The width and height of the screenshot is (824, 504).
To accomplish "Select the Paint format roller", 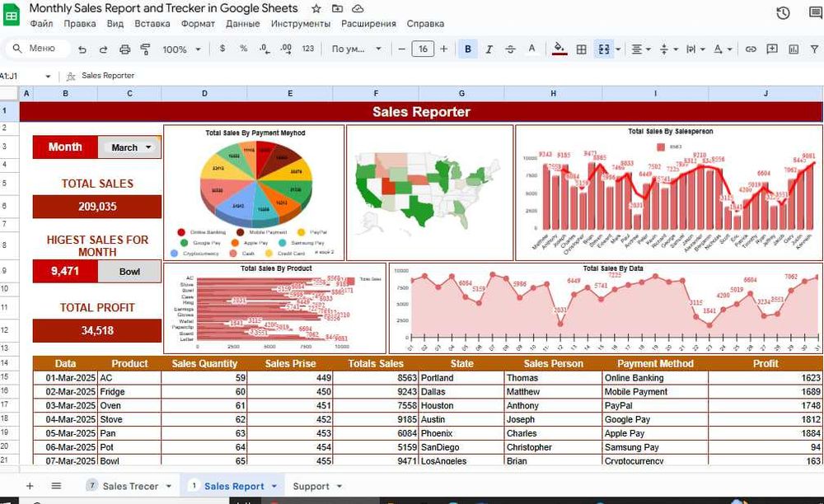I will 146,49.
